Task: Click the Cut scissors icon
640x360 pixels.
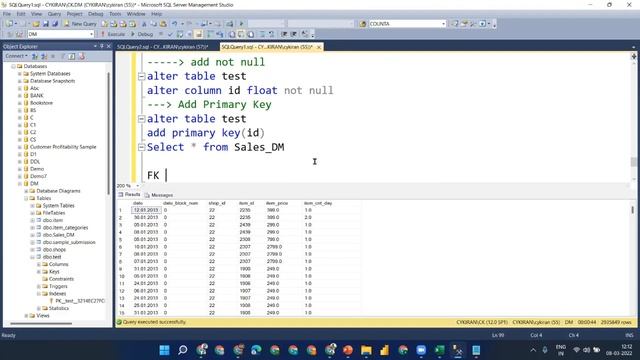Action: [x=144, y=24]
